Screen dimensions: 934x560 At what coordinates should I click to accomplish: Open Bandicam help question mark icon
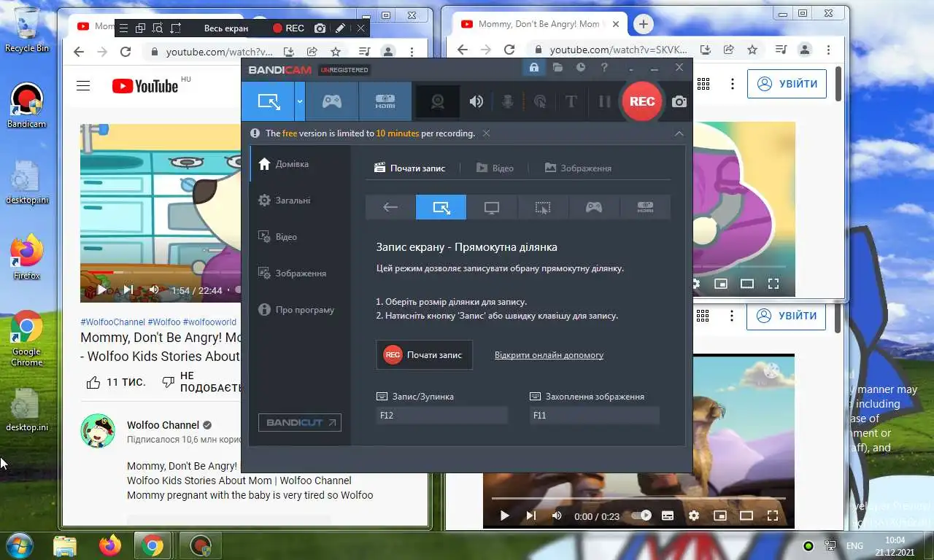point(604,68)
